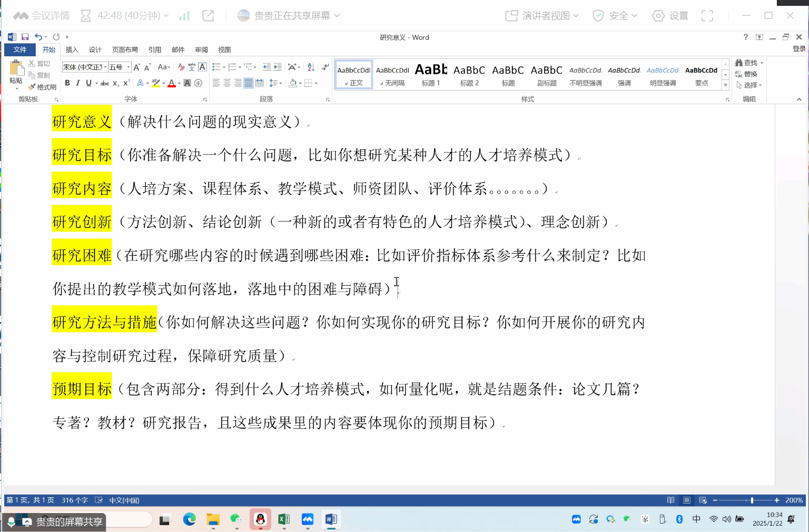
Task: Click the Sort (A-Z) icon
Action: [311, 67]
